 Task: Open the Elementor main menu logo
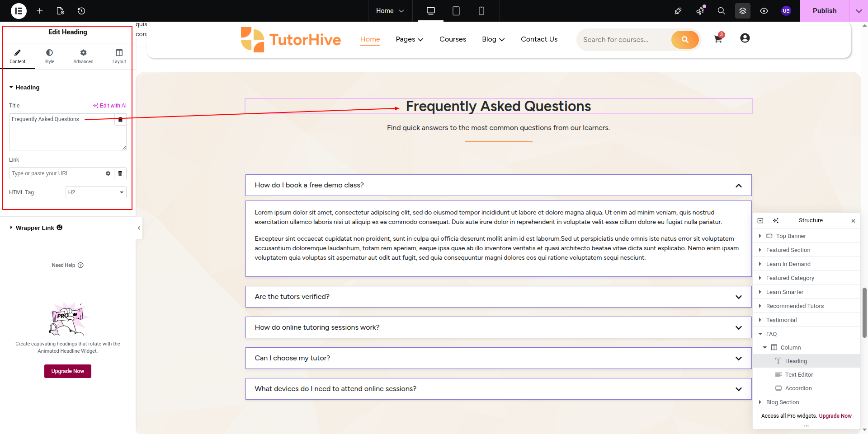19,11
